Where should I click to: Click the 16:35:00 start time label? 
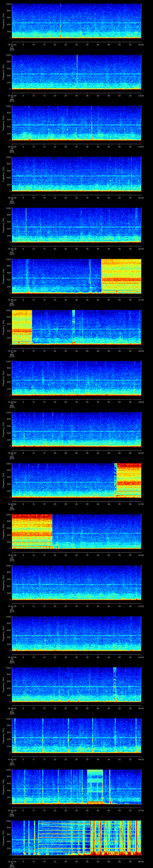click(12, 249)
